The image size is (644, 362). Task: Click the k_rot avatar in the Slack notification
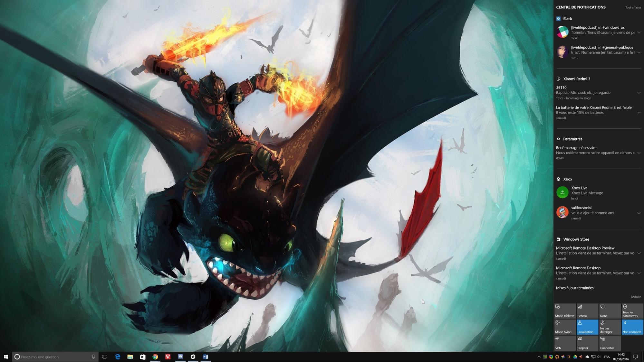click(562, 52)
